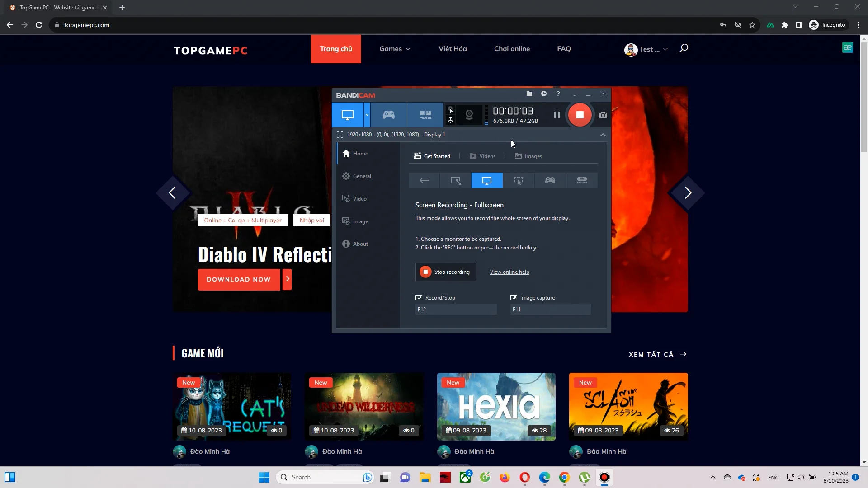Open Undead Wilderness game thumbnail
This screenshot has width=868, height=488.
[364, 407]
